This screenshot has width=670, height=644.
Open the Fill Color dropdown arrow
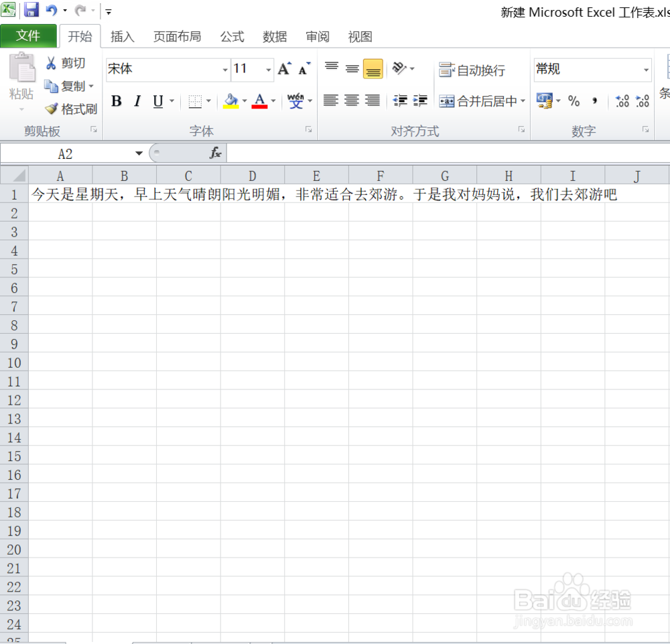click(x=245, y=102)
